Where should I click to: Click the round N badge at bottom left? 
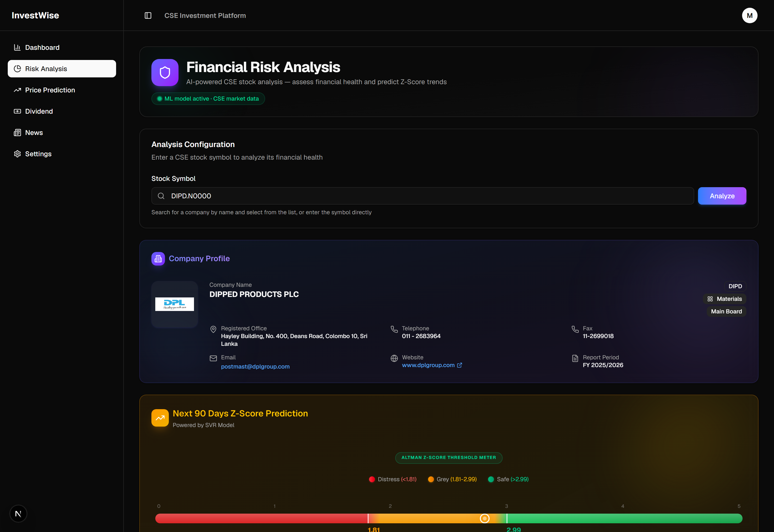coord(18,514)
